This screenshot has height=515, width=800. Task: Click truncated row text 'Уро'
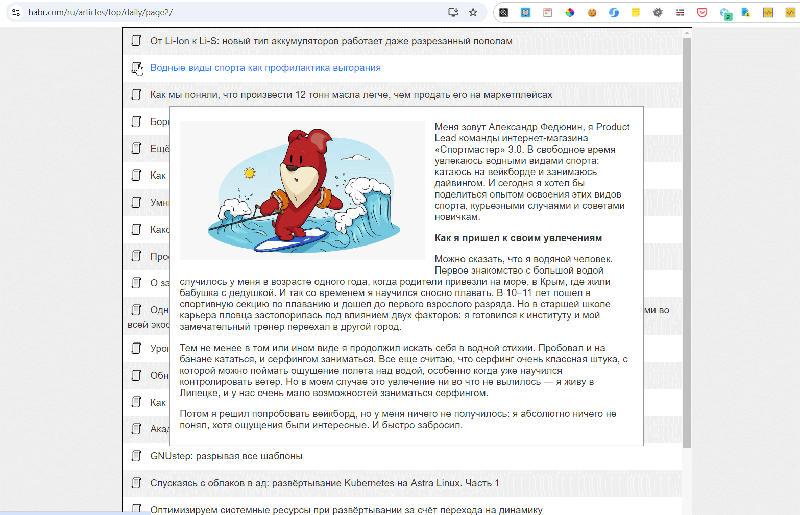click(159, 349)
